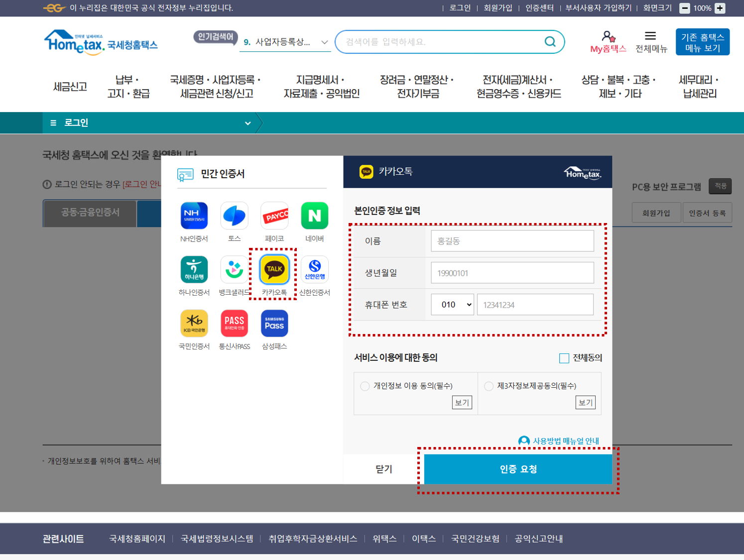Image resolution: width=744 pixels, height=560 pixels.
Task: Open 상담·불복·고충·제보 menu
Action: (620, 87)
